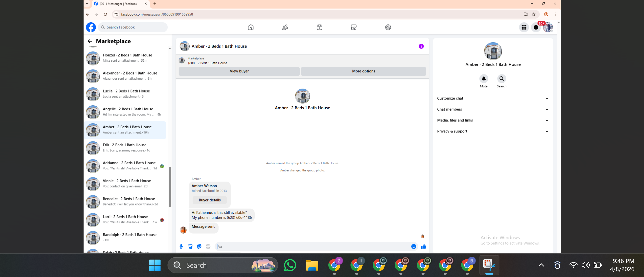Screen dimensions: 644x277
Task: Open the emoji picker in message box
Action: 414,246
